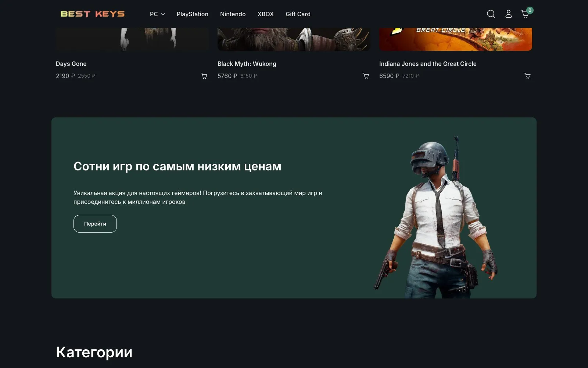Click the Сотни игр по самым низким ценам heading
588x368 pixels.
coord(178,166)
